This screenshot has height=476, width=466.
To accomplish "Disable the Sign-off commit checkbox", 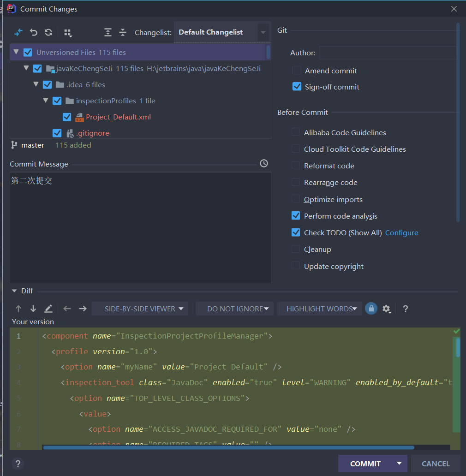I will (295, 87).
